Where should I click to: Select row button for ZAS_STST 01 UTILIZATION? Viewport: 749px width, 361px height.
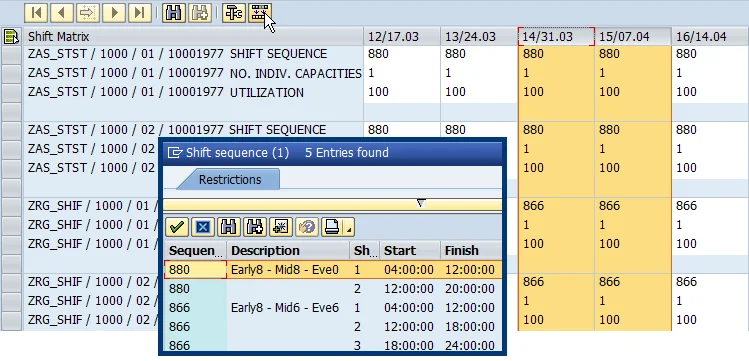(x=11, y=93)
